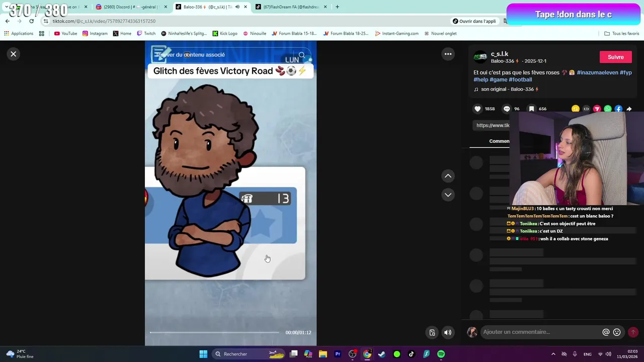The width and height of the screenshot is (644, 362).
Task: Mute the Baloo-336 tab's audio icon
Action: (x=237, y=7)
